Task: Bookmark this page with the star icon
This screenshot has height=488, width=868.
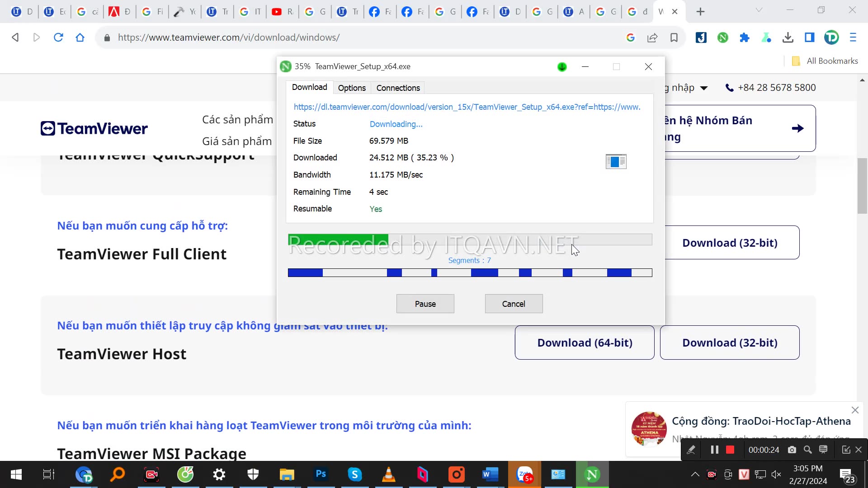Action: point(674,38)
